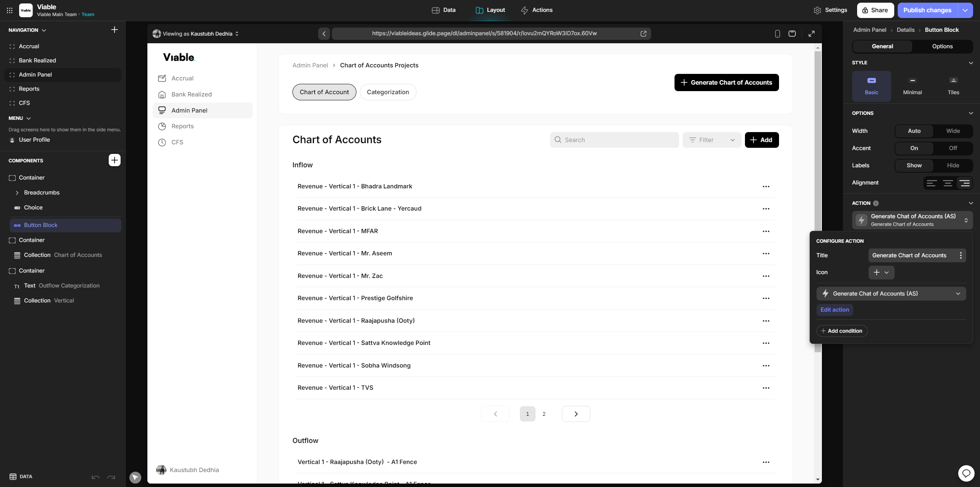Change Viewing as user selector
Screen dimensions: 980x487
tap(196, 34)
